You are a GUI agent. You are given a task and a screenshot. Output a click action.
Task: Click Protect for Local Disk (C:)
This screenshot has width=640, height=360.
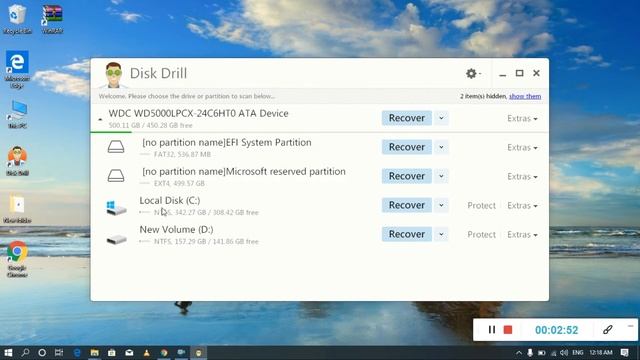(481, 205)
